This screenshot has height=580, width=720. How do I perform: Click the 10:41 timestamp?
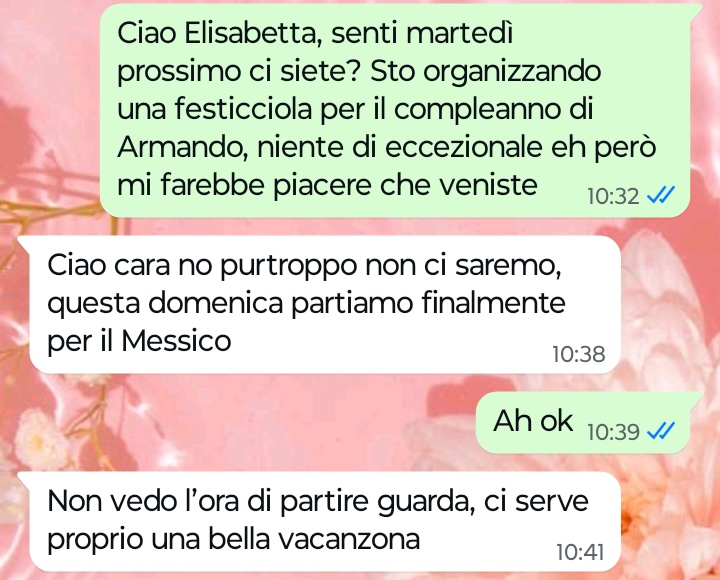(x=580, y=552)
